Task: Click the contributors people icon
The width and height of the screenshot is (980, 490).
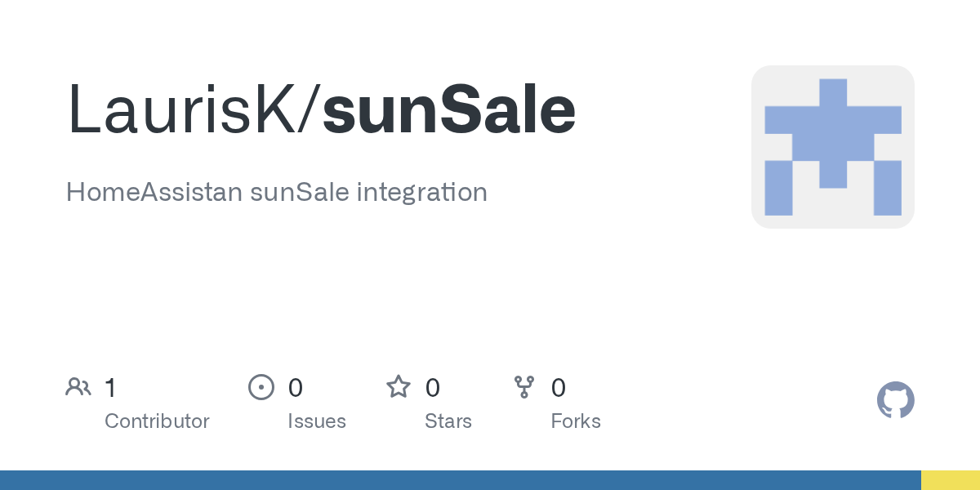Action: coord(78,387)
